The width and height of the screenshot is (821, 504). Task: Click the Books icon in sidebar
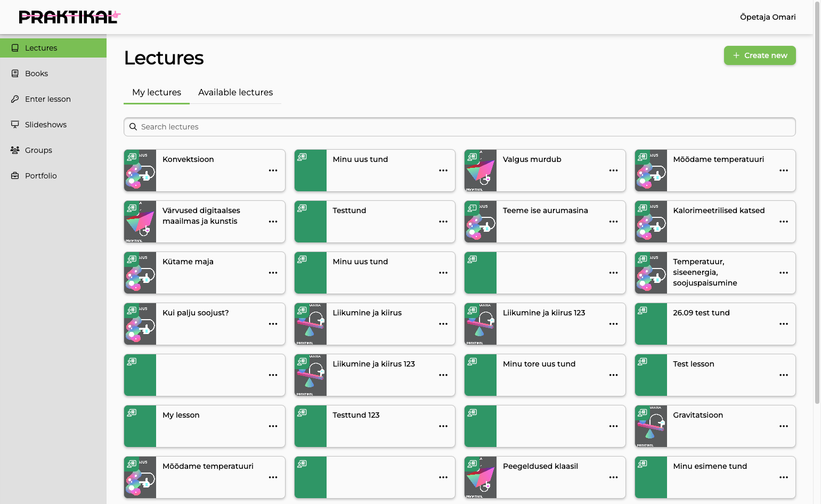point(15,74)
